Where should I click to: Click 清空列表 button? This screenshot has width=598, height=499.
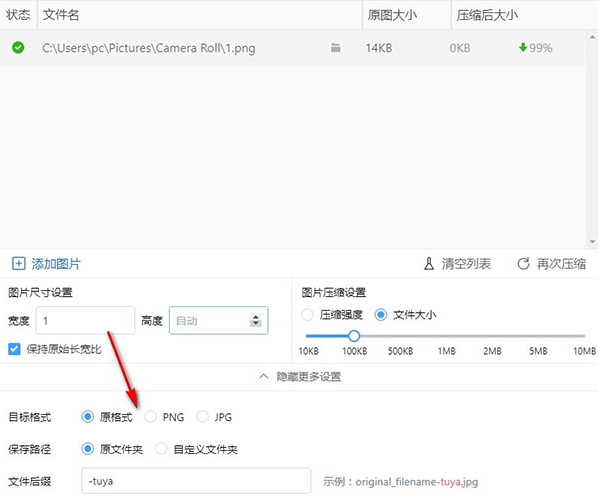click(x=457, y=264)
